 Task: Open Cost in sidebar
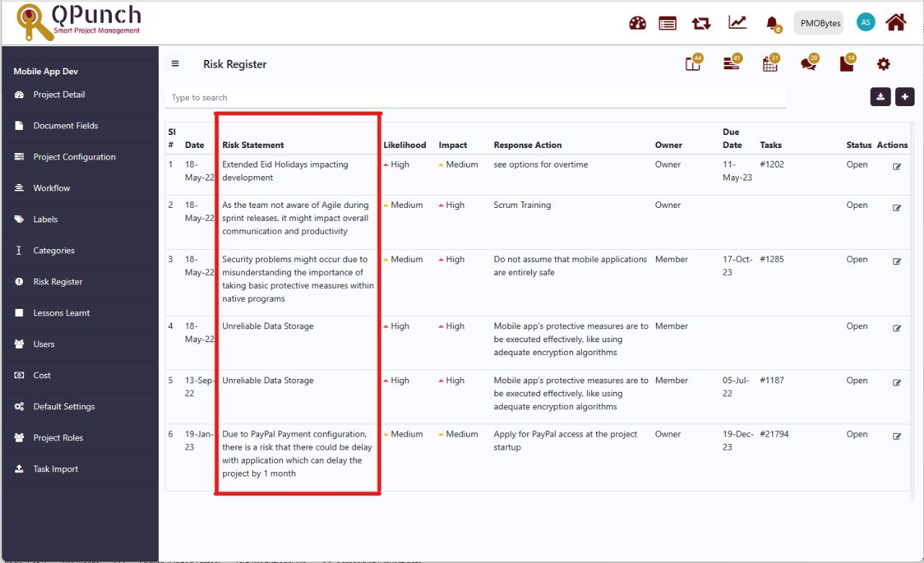click(x=79, y=375)
